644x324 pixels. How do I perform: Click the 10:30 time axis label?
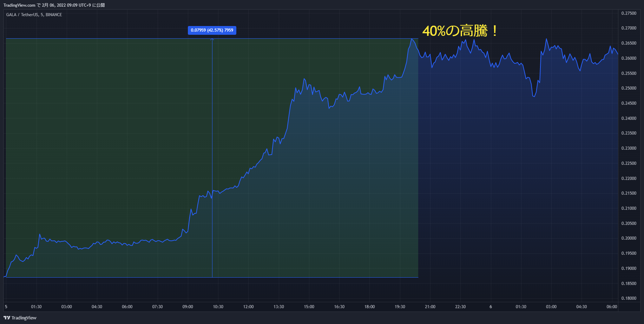tap(218, 307)
